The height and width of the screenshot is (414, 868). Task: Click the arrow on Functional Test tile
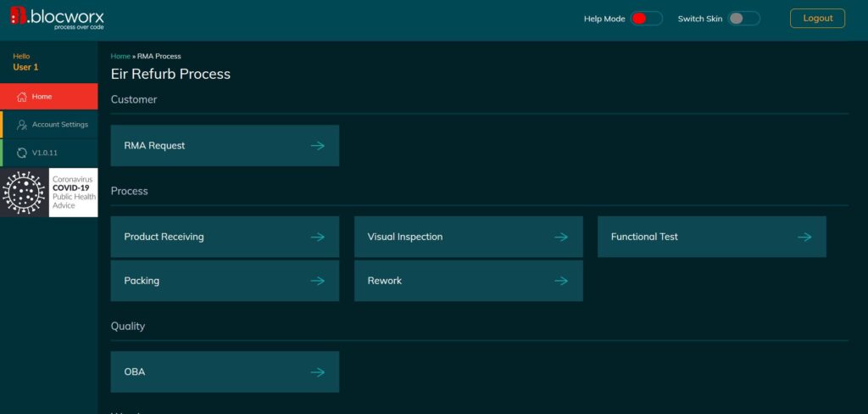[805, 237]
